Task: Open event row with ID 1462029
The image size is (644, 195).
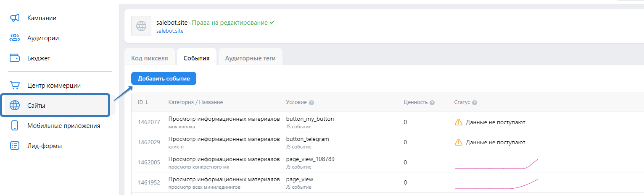Action: coord(149,142)
